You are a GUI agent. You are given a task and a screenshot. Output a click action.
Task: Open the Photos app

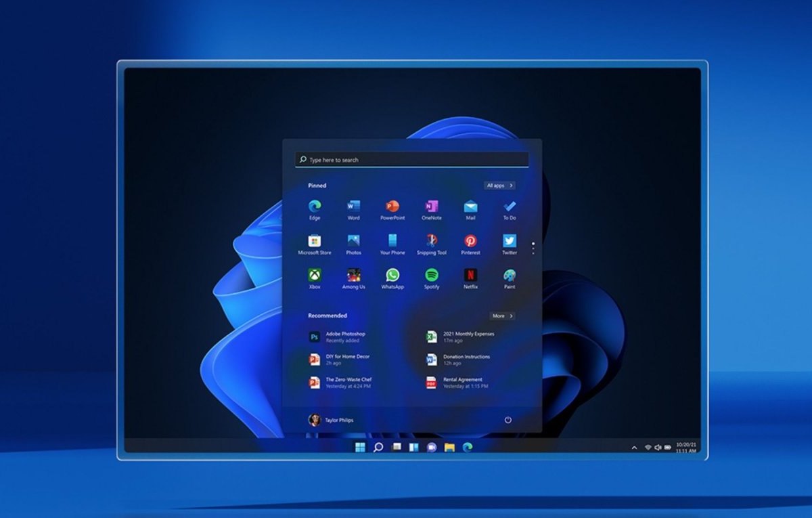pyautogui.click(x=353, y=244)
